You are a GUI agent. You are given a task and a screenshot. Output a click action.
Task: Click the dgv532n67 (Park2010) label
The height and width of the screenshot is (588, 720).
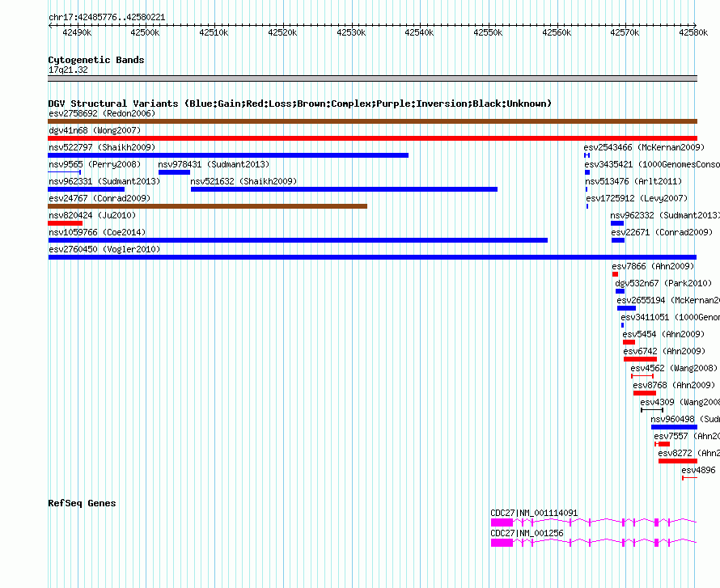pos(663,283)
